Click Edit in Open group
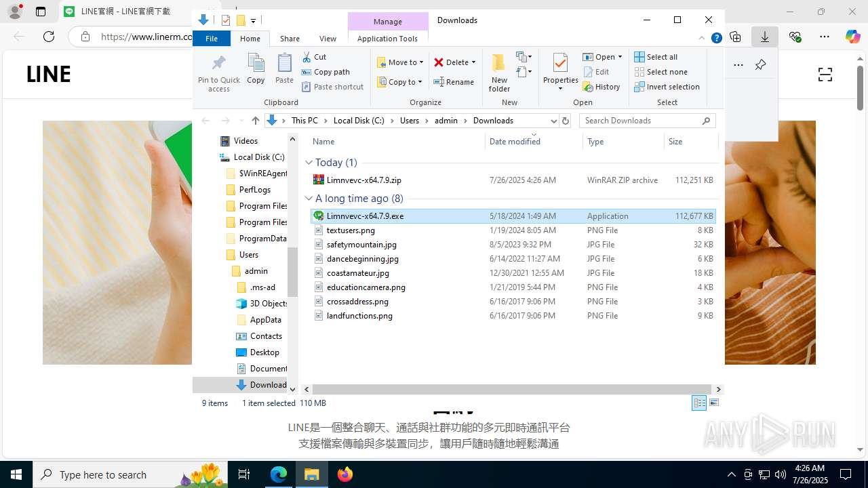Viewport: 868px width, 488px height. (x=596, y=72)
